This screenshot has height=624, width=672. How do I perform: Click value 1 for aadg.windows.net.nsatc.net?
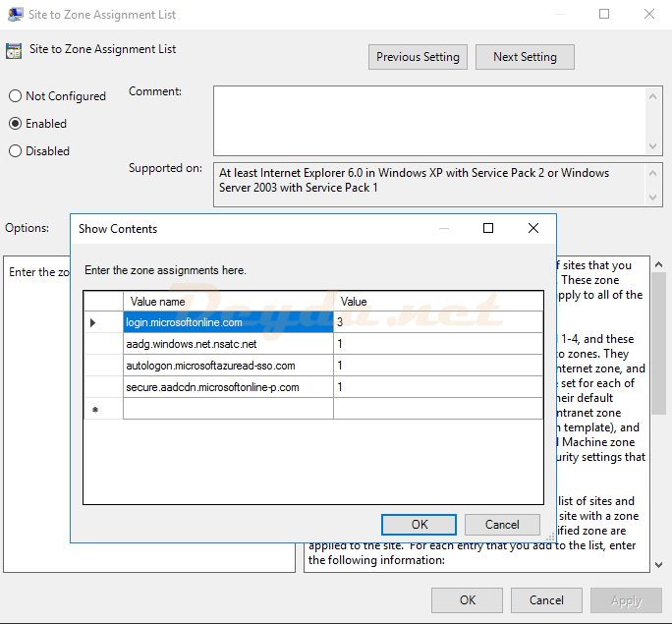[x=438, y=344]
